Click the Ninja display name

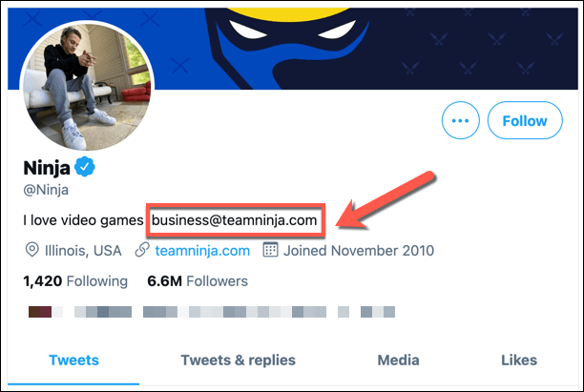[45, 168]
